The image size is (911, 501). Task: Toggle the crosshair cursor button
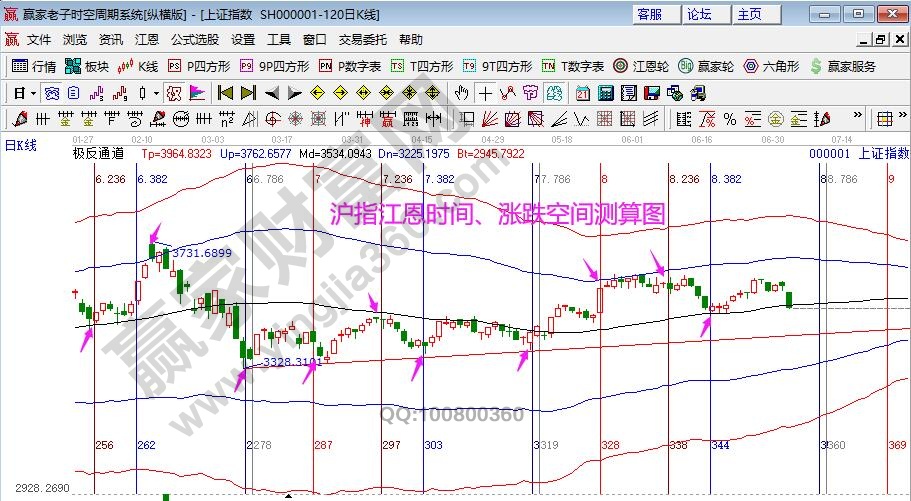coord(485,93)
